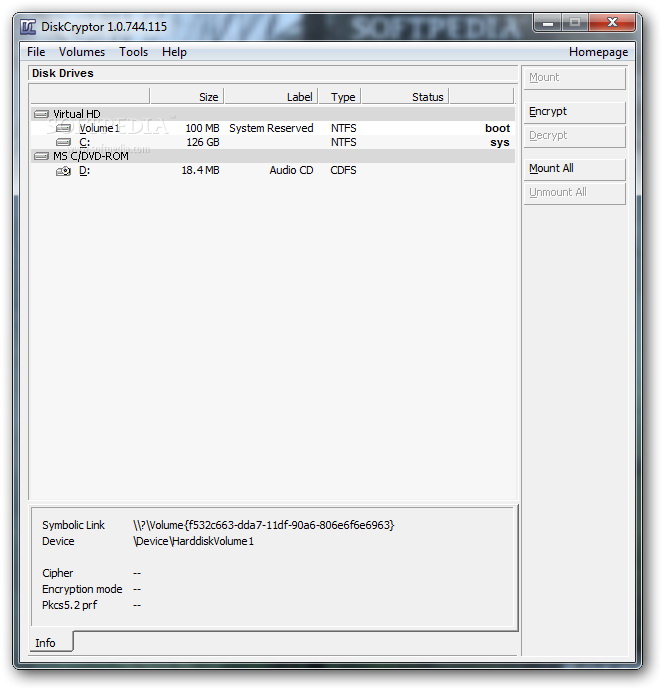The width and height of the screenshot is (663, 690).
Task: Click the NTFS type in C: row
Action: tap(344, 142)
